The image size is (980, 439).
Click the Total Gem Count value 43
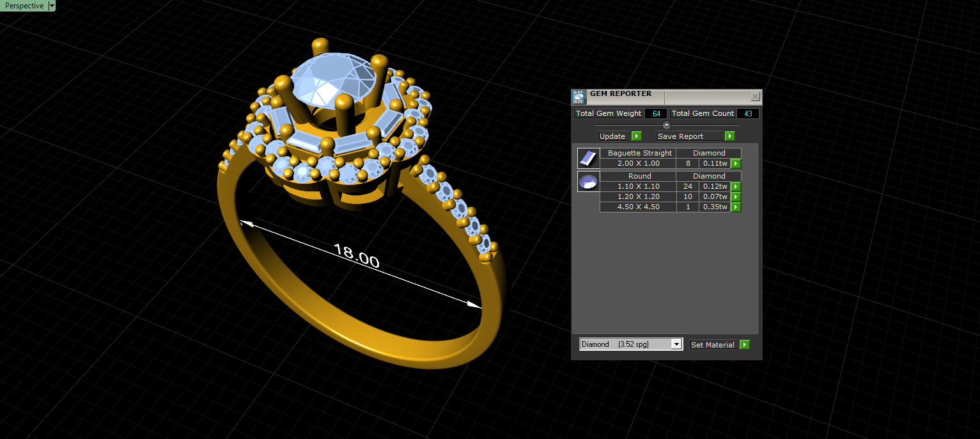[748, 113]
